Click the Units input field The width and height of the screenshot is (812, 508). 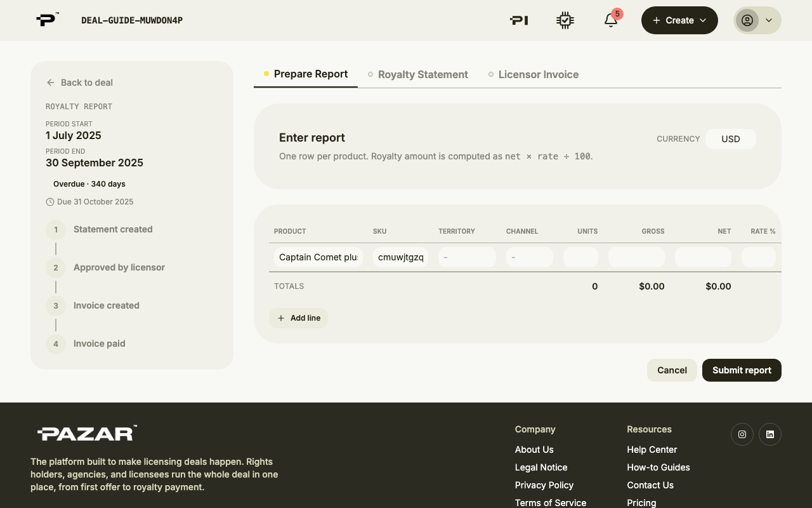click(580, 257)
